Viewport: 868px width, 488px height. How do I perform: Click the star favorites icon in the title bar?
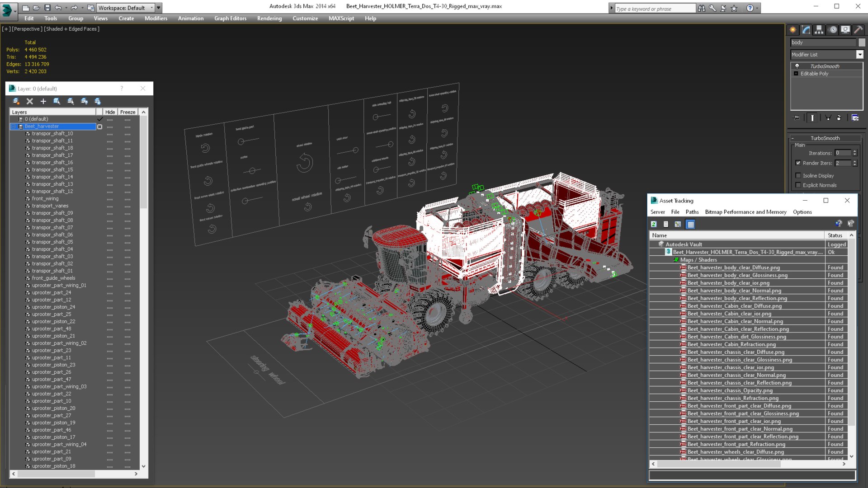734,8
